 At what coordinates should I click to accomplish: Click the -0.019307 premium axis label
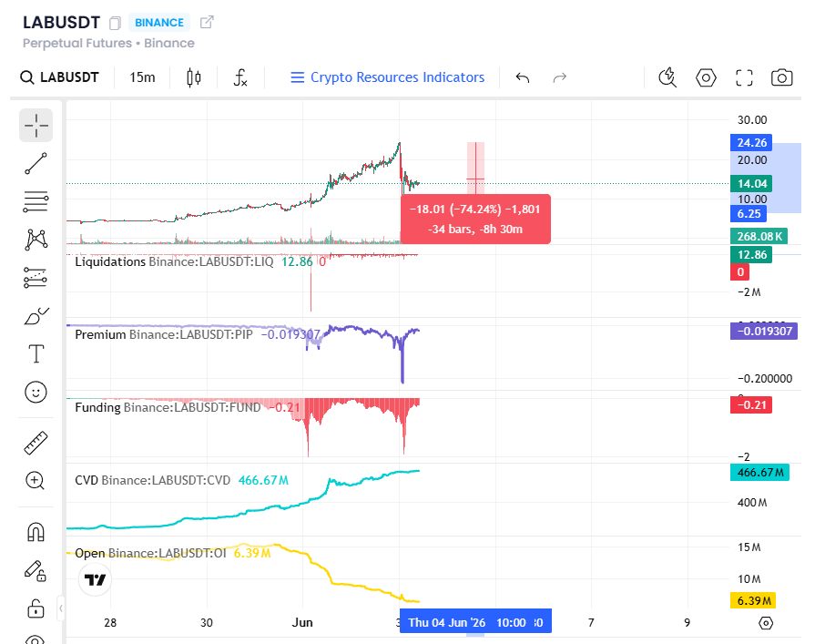(763, 331)
